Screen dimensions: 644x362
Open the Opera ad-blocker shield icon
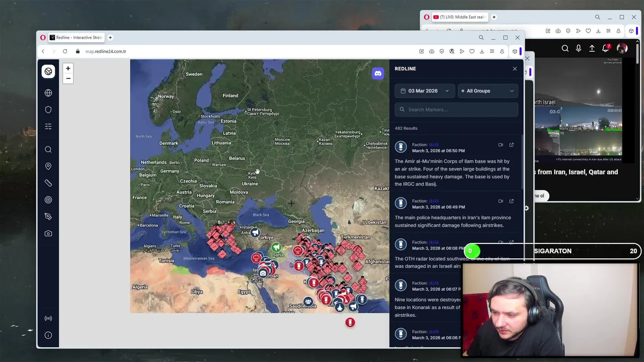442,51
